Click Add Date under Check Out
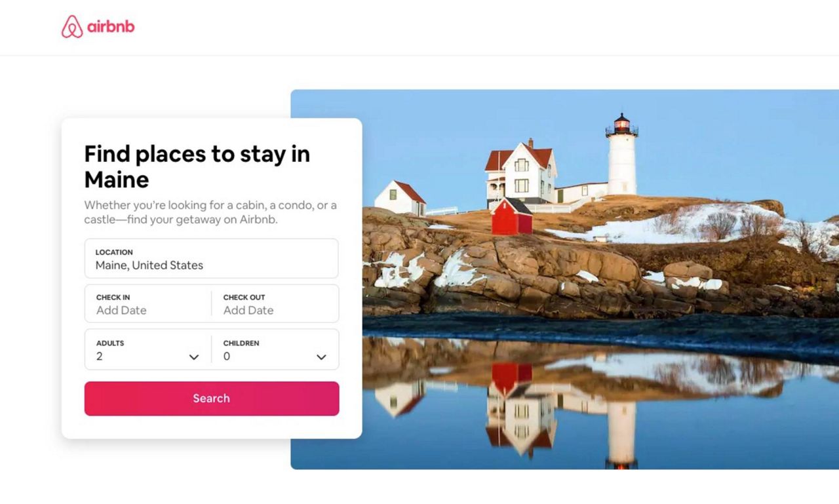 248,311
